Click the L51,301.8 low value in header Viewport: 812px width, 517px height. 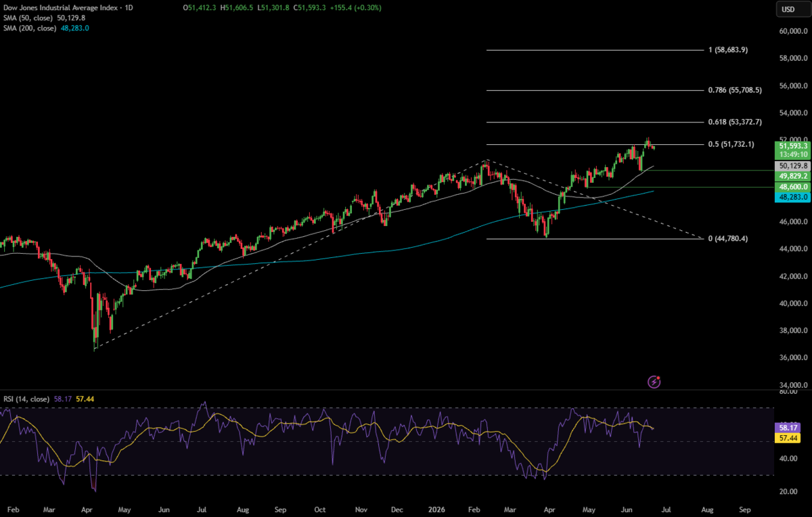[x=273, y=7]
